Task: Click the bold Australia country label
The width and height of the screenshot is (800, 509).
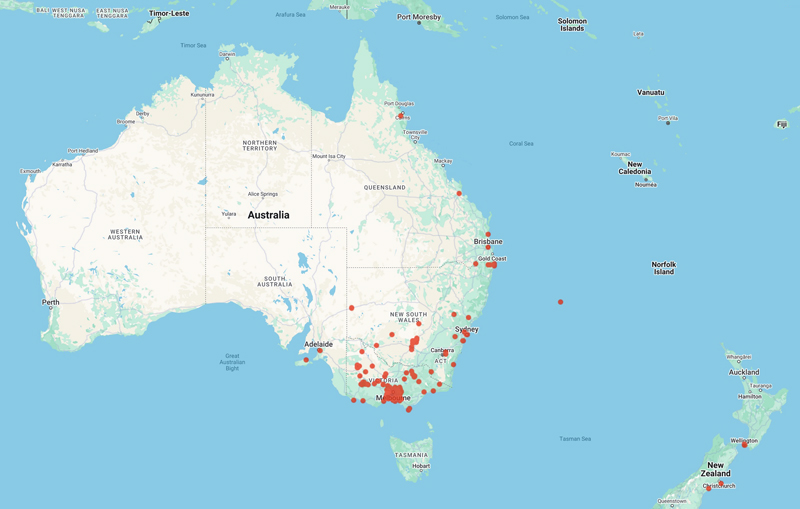Action: (268, 215)
